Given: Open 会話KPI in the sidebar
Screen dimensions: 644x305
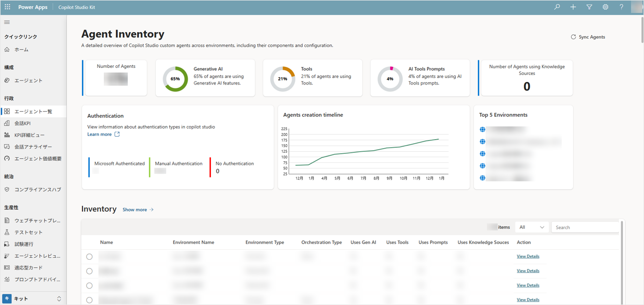Looking at the screenshot, I should click(x=23, y=123).
